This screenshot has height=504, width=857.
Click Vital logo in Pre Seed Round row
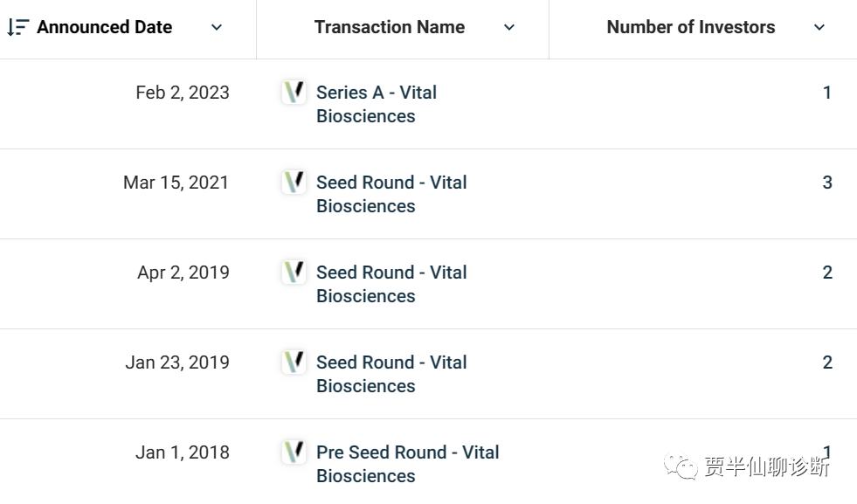click(x=294, y=452)
